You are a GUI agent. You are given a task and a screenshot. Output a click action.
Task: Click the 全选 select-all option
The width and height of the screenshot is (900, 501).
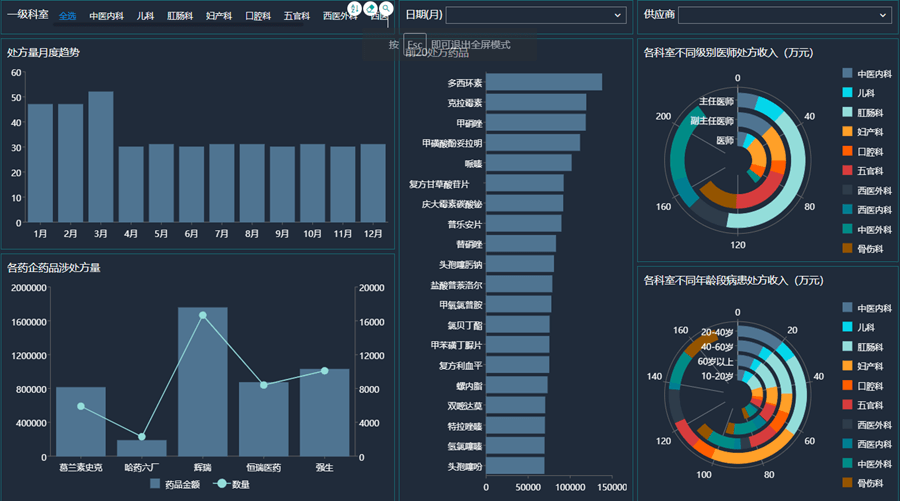click(67, 16)
